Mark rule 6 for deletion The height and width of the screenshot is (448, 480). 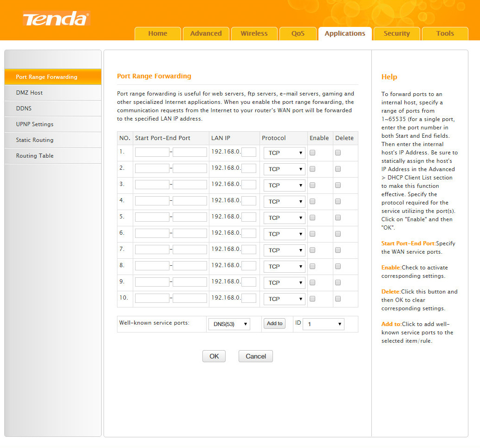click(338, 234)
